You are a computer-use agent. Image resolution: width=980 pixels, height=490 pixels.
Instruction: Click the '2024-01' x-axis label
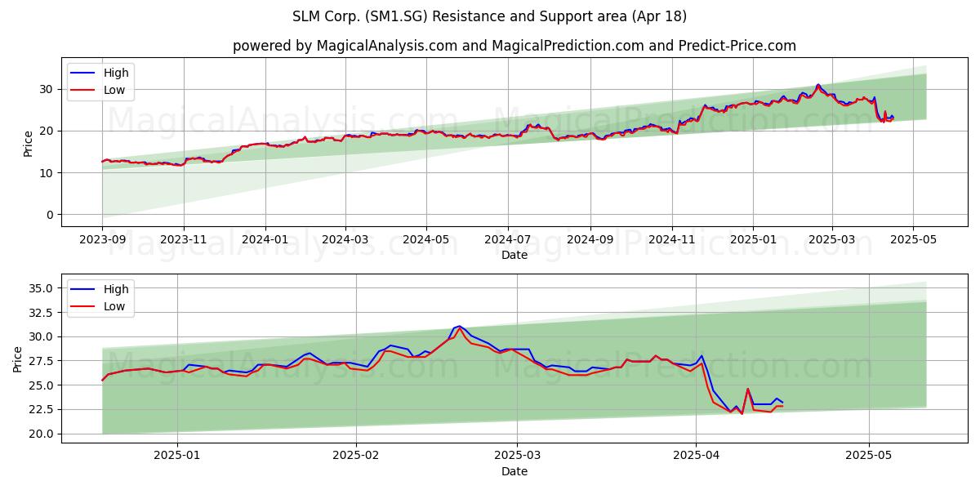coord(265,241)
